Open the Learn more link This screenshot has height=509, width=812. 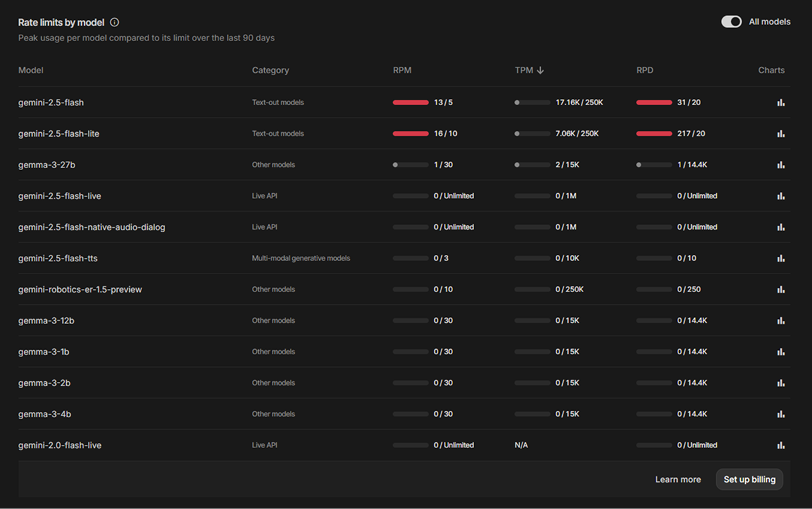[x=678, y=479]
